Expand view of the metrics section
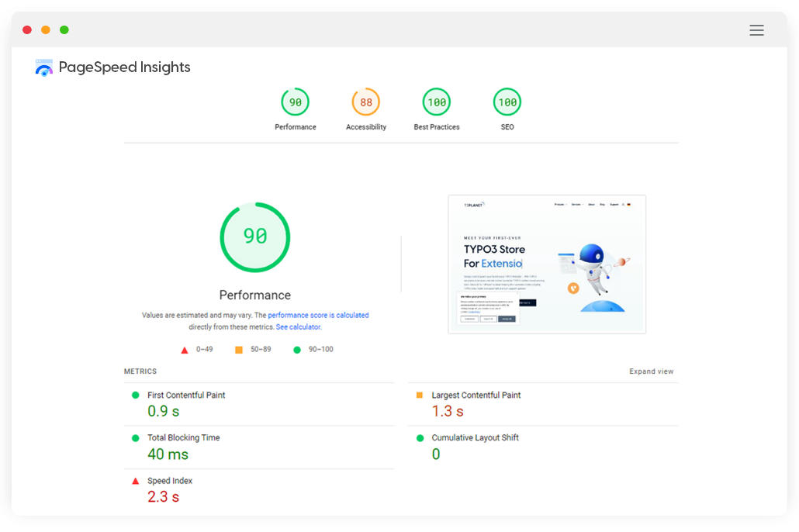 651,371
